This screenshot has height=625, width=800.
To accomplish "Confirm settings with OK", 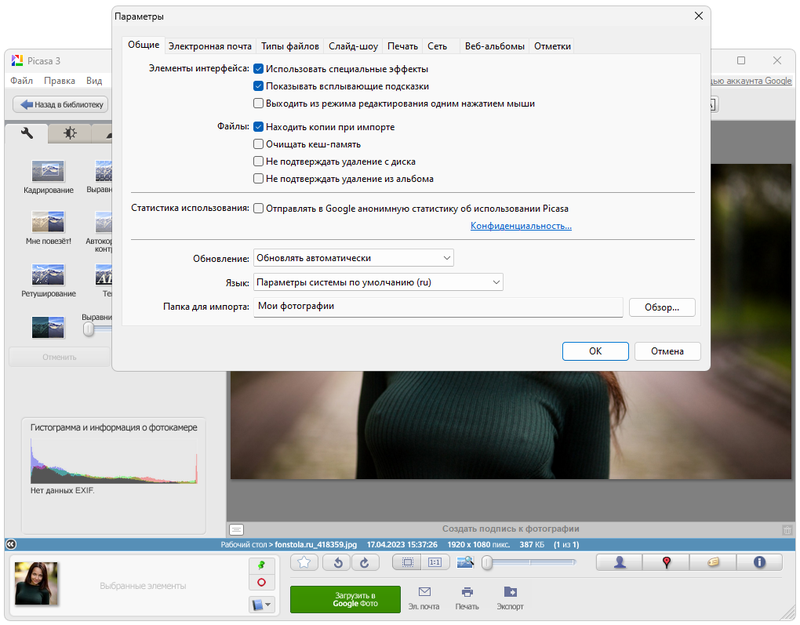I will click(595, 352).
